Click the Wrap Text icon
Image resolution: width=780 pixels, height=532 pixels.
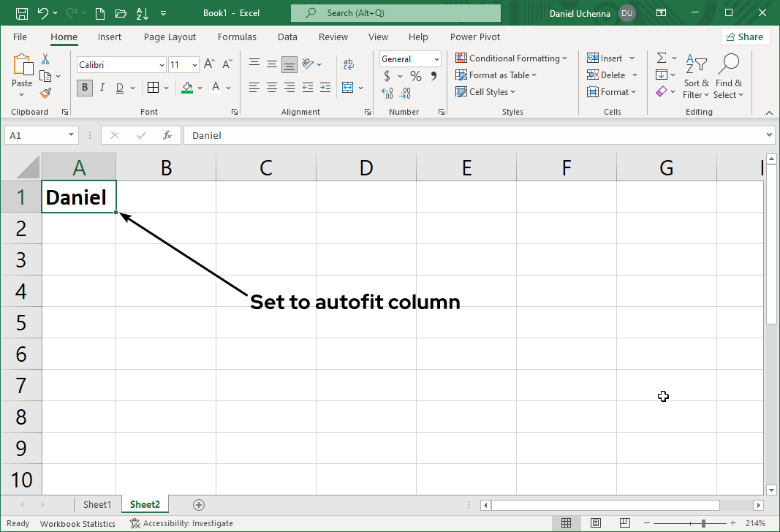pyautogui.click(x=348, y=64)
